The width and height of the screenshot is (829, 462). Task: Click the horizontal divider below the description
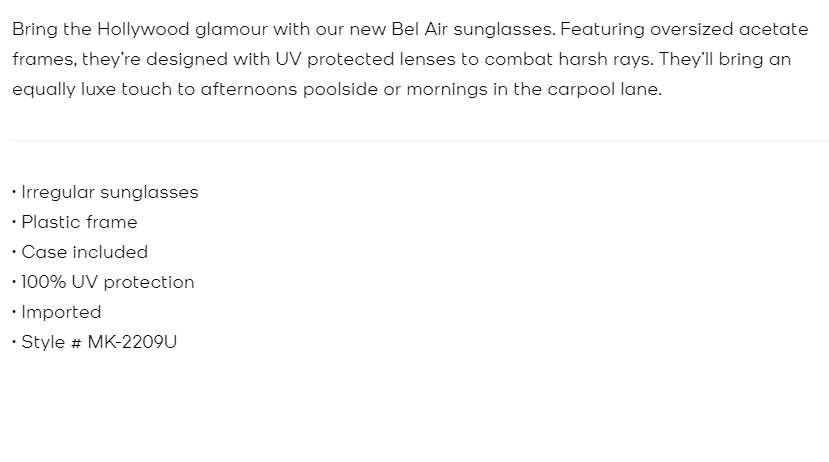tap(420, 141)
